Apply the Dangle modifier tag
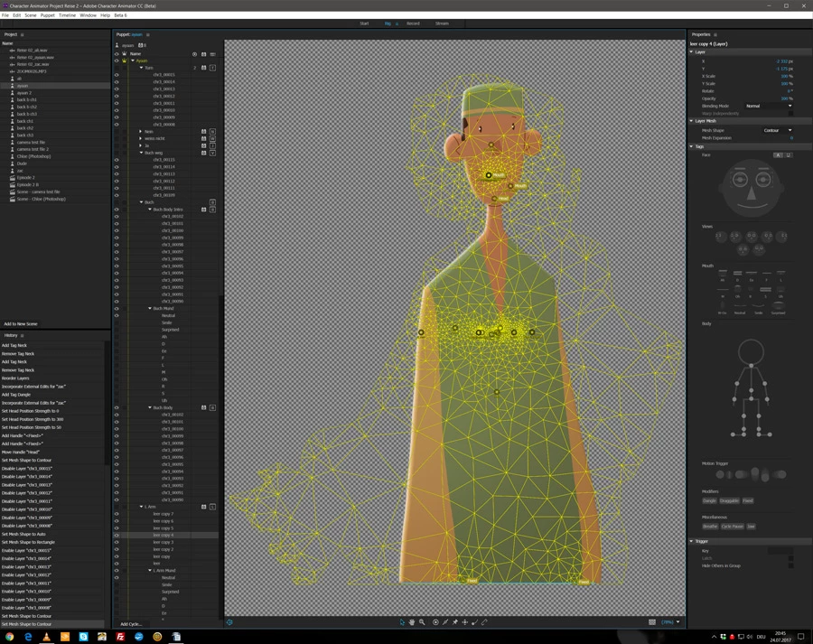The image size is (813, 644). (x=709, y=501)
